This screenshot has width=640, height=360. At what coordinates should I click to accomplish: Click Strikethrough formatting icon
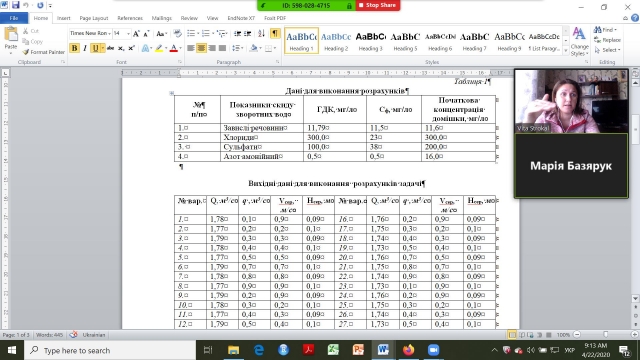pos(110,48)
